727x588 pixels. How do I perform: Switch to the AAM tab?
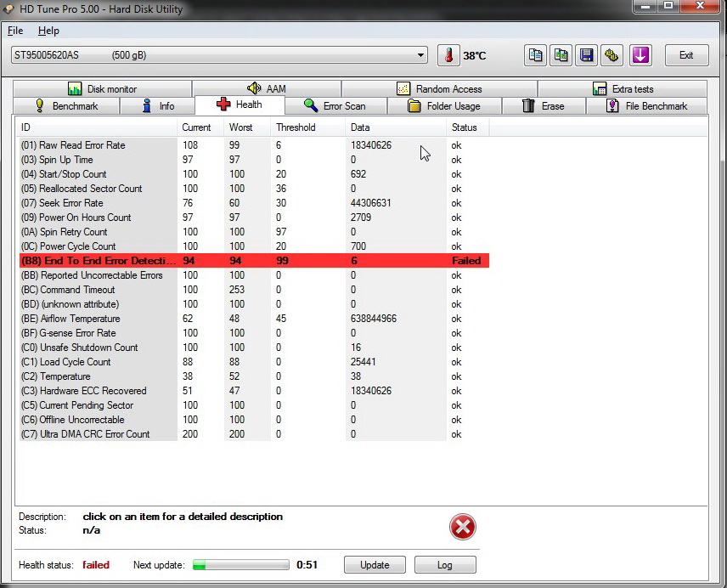pyautogui.click(x=267, y=88)
